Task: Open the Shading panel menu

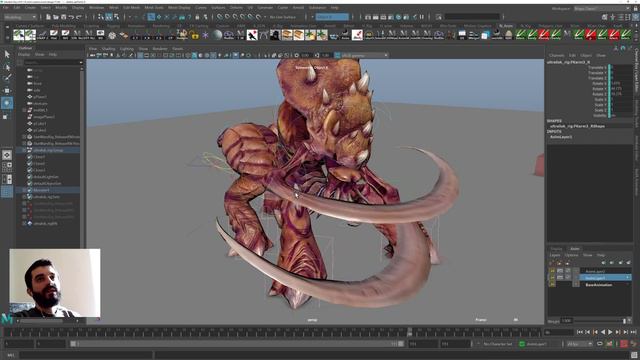Action: (x=109, y=49)
